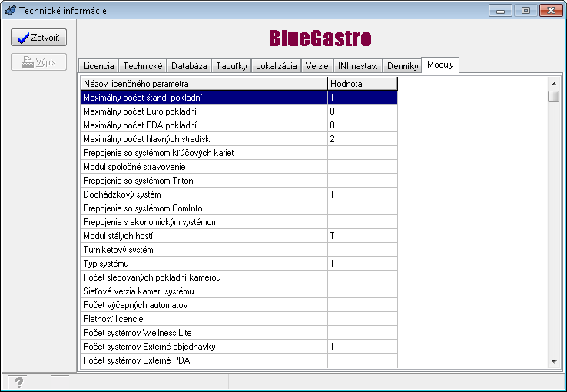Viewport: 567px width, 392px height.
Task: Open the INI nastav. tab
Action: click(x=357, y=66)
